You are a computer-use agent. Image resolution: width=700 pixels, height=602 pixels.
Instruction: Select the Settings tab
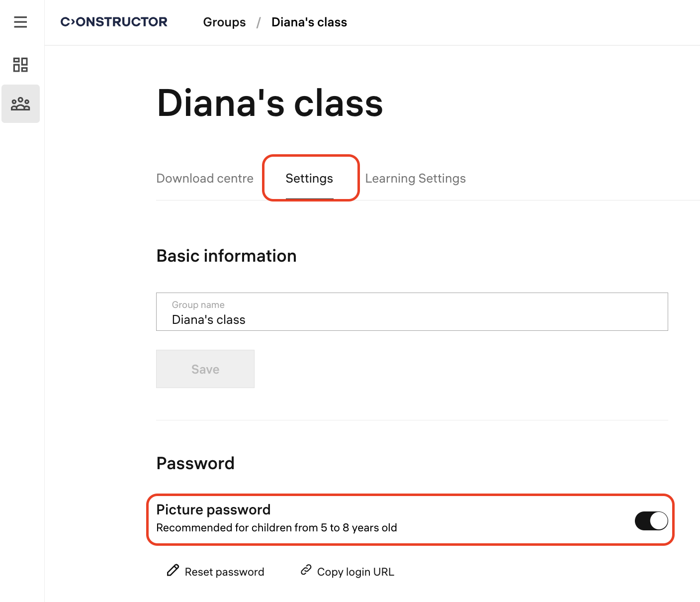tap(309, 179)
